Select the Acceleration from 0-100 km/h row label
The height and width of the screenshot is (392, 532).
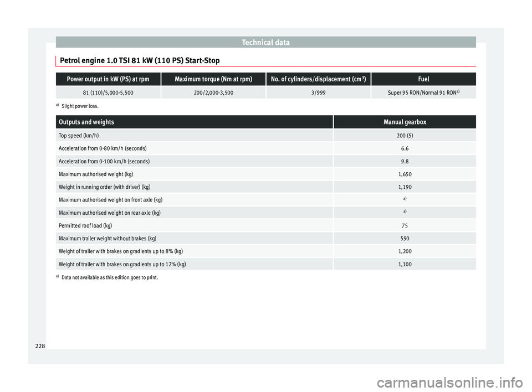click(x=104, y=161)
